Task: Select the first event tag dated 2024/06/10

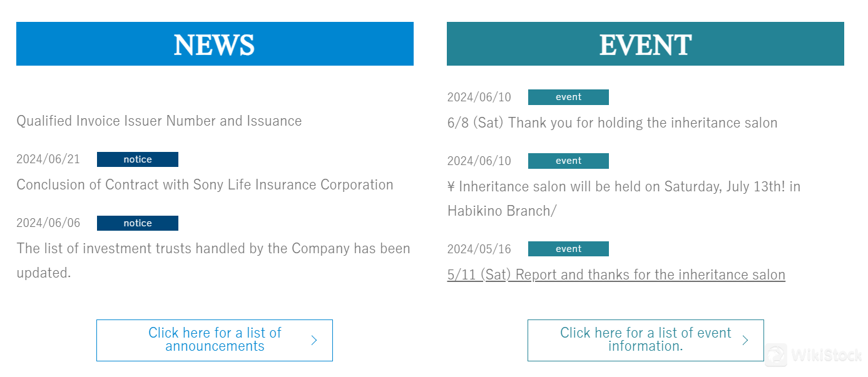Action: pyautogui.click(x=568, y=97)
